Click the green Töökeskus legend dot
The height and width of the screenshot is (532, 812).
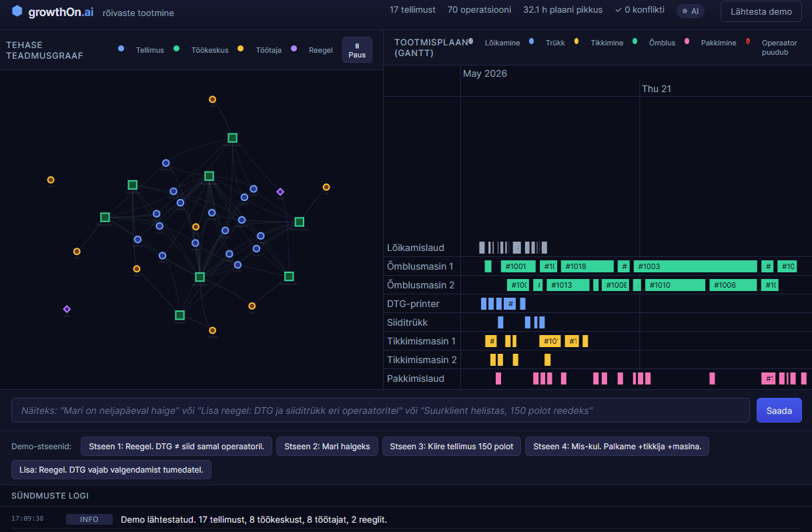click(177, 49)
